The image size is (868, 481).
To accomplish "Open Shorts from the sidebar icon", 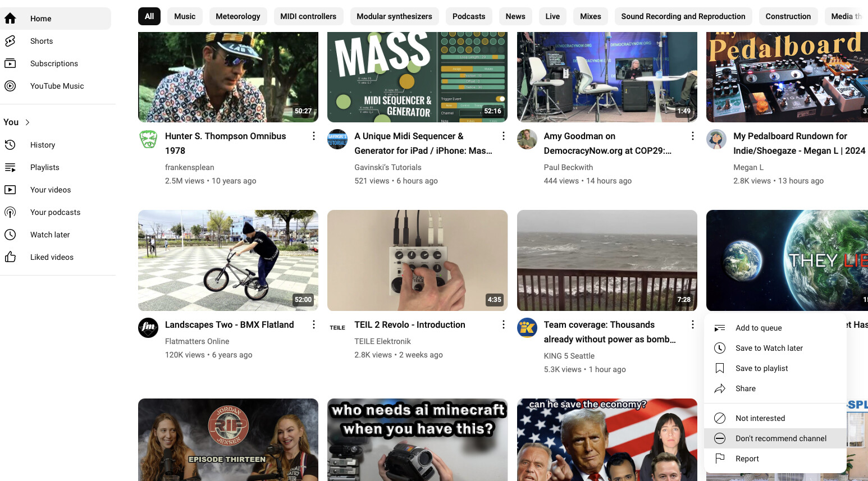I will [x=10, y=41].
